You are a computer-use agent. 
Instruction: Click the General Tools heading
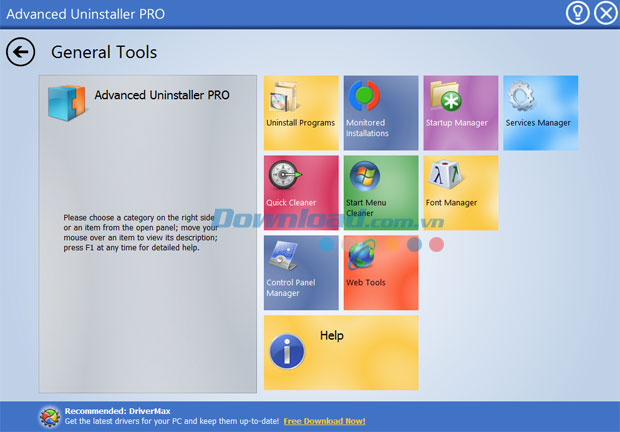104,52
